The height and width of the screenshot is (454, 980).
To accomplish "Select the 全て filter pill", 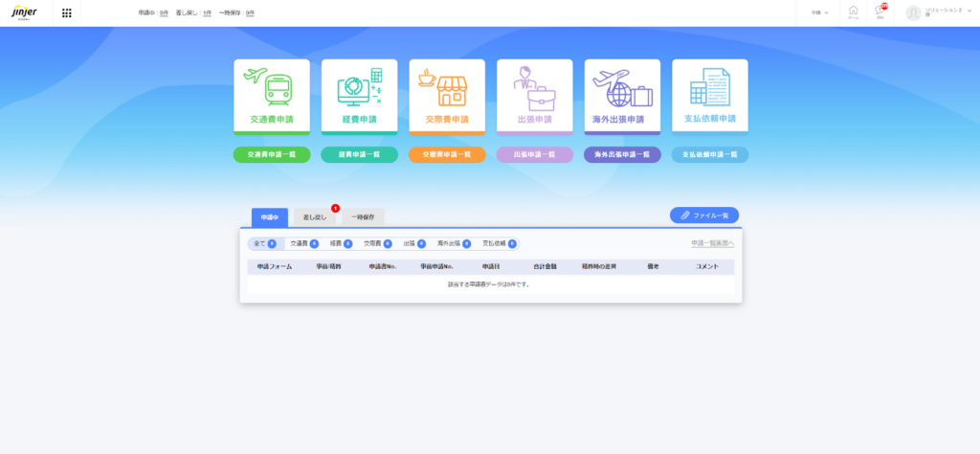I will tap(264, 244).
